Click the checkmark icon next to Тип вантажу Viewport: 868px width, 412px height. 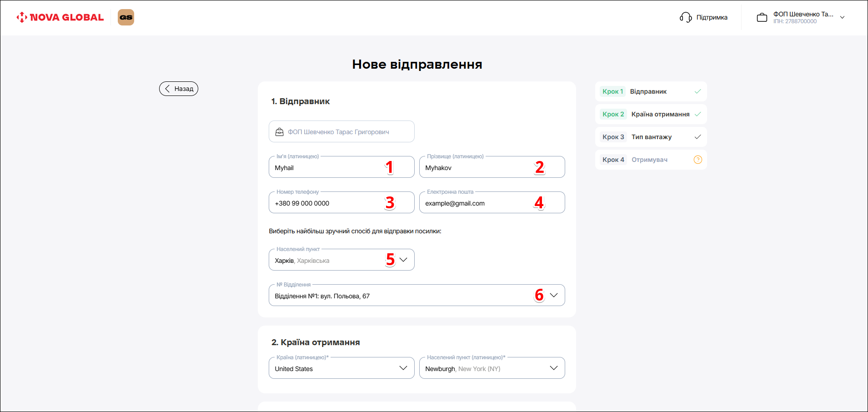pyautogui.click(x=697, y=137)
